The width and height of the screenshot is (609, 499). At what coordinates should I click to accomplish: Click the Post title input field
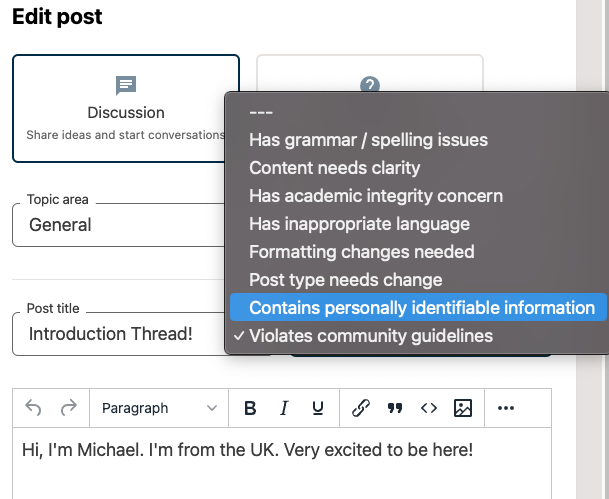click(118, 334)
